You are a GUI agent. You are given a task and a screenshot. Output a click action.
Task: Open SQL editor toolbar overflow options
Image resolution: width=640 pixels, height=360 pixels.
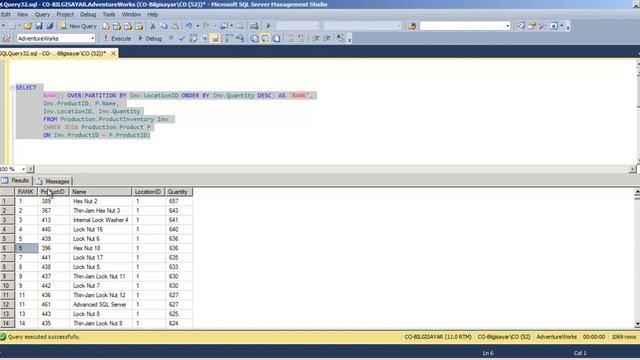click(x=349, y=40)
